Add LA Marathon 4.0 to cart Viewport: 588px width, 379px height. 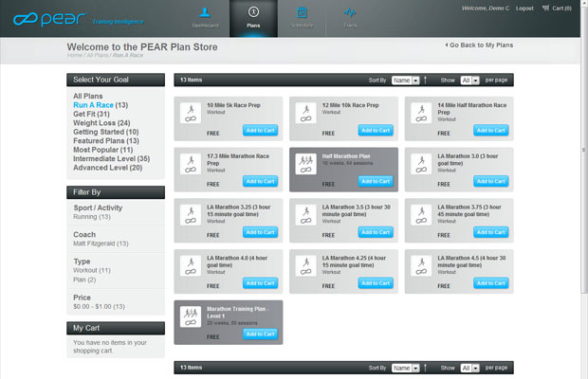[x=260, y=283]
